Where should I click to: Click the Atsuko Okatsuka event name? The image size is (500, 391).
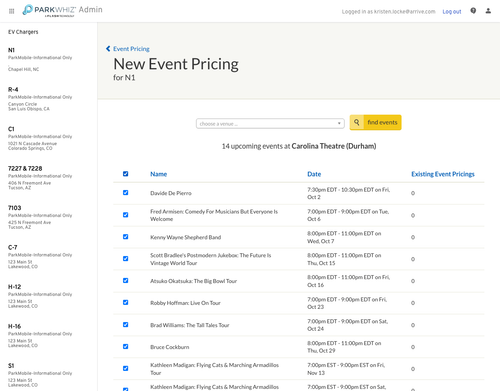pyautogui.click(x=193, y=281)
